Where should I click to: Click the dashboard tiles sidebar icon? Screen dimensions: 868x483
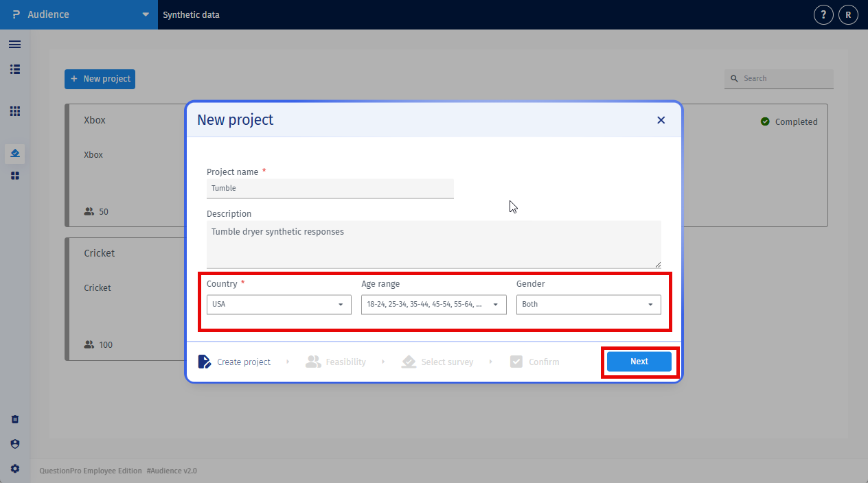(x=14, y=176)
